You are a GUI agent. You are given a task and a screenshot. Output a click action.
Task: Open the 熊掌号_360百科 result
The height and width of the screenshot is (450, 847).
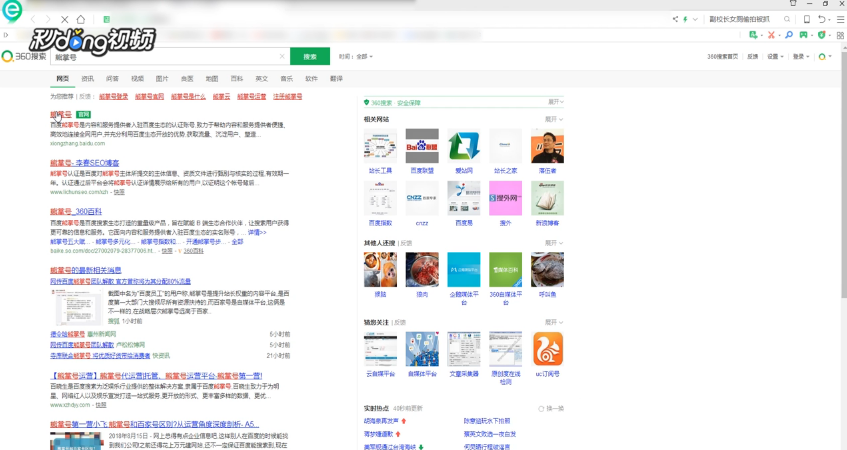point(76,211)
